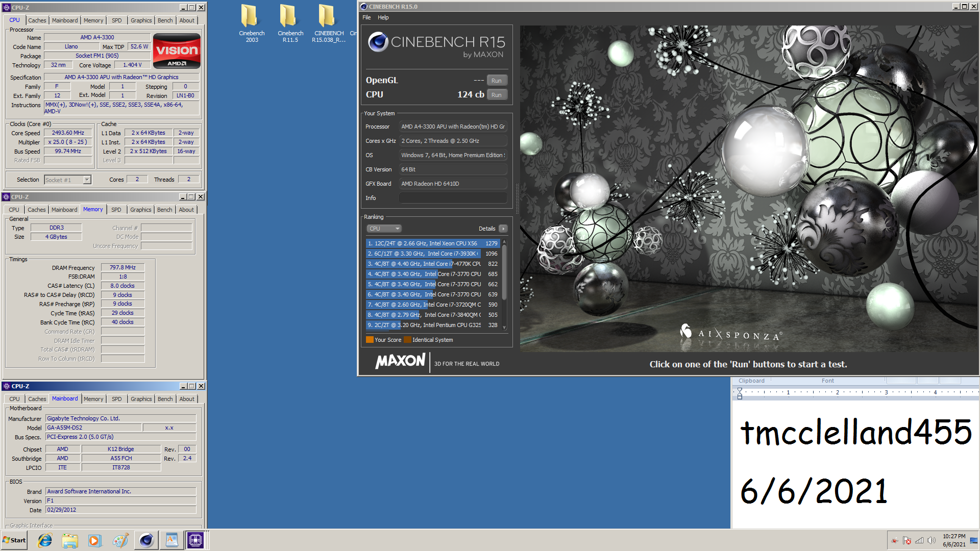Click the Info input field in Cinebench

pyautogui.click(x=453, y=198)
